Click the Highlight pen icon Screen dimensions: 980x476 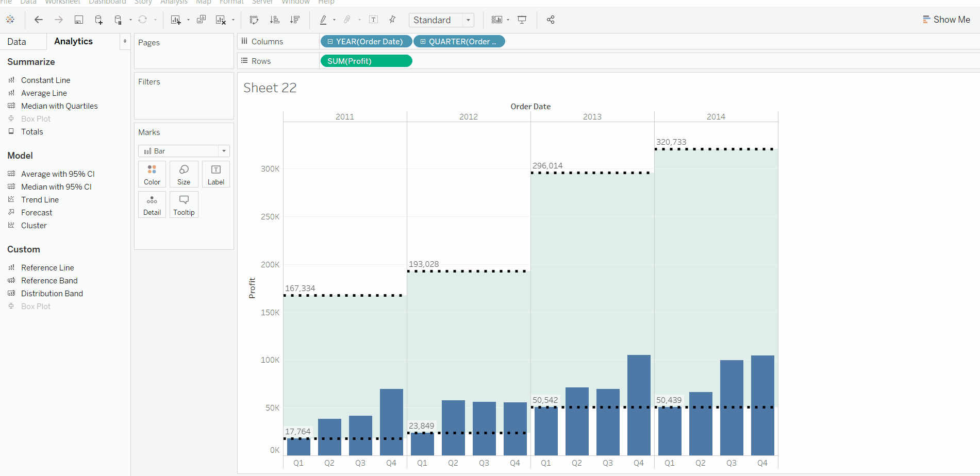(323, 20)
